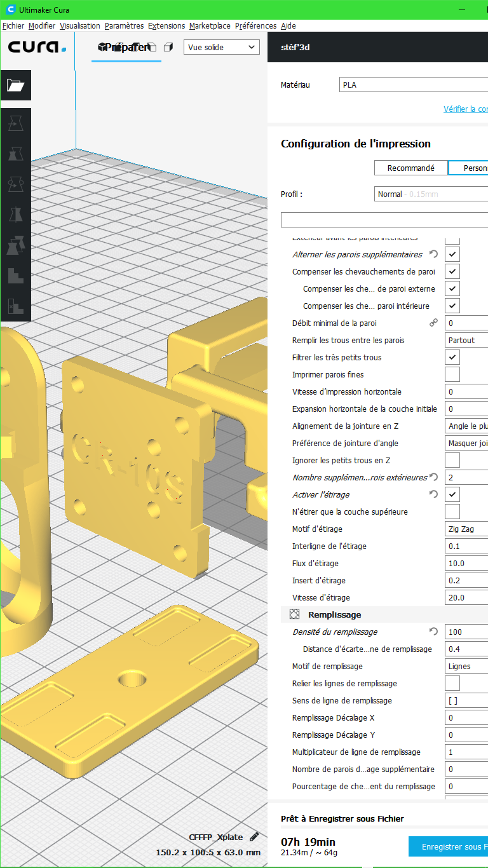Click Vérifier la compatibilité link
Screen dimensions: 488x868
tap(465, 109)
